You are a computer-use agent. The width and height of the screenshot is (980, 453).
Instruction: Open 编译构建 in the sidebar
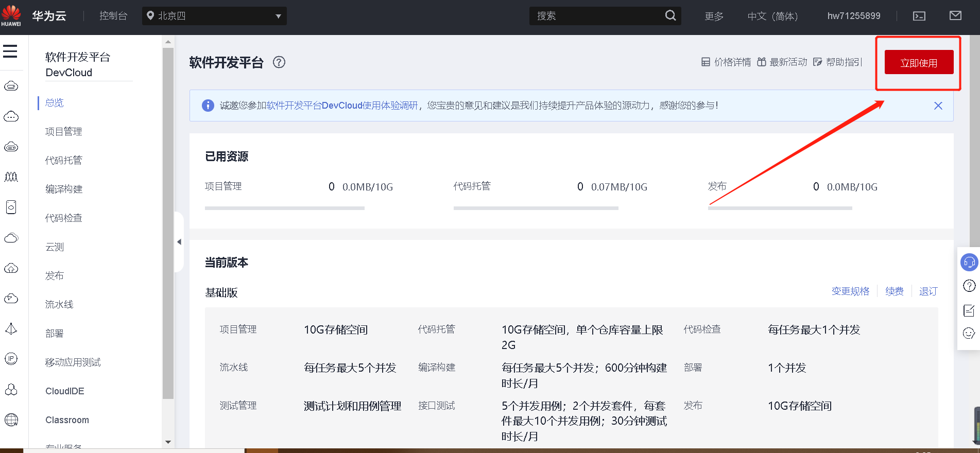pos(64,189)
